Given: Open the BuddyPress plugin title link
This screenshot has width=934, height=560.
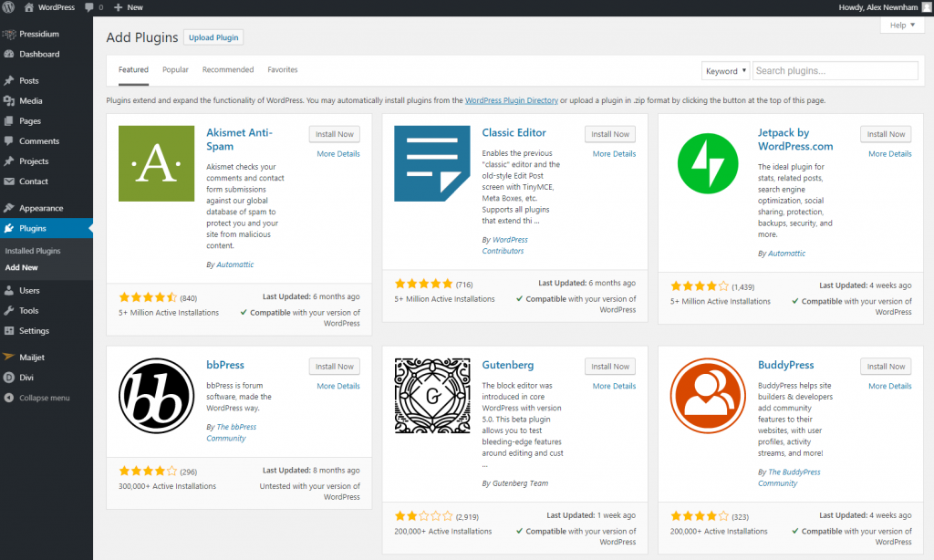Looking at the screenshot, I should click(x=785, y=365).
